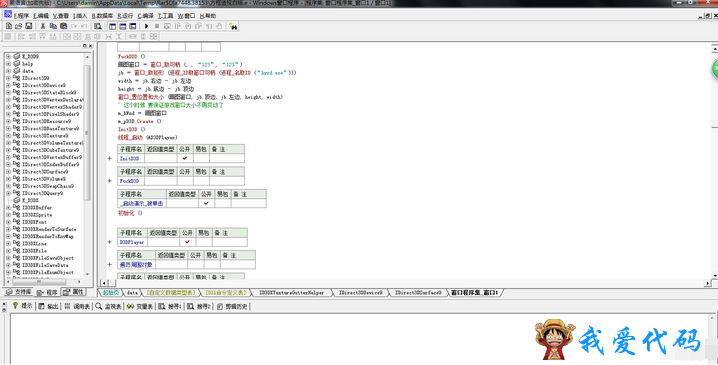Expand the ID3DXLine tree node

tap(8, 243)
